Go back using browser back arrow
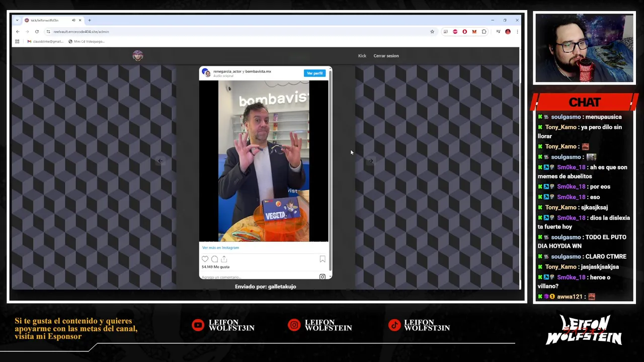 coord(18,32)
